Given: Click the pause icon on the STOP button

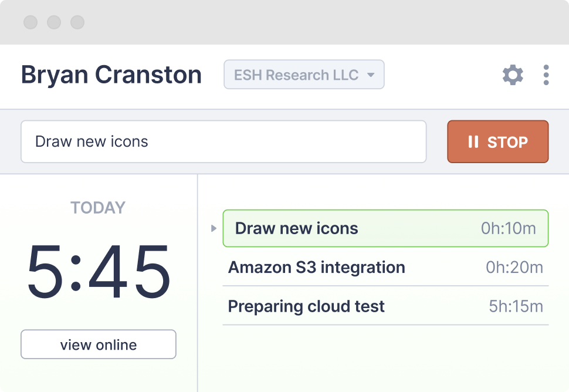Looking at the screenshot, I should (x=473, y=142).
